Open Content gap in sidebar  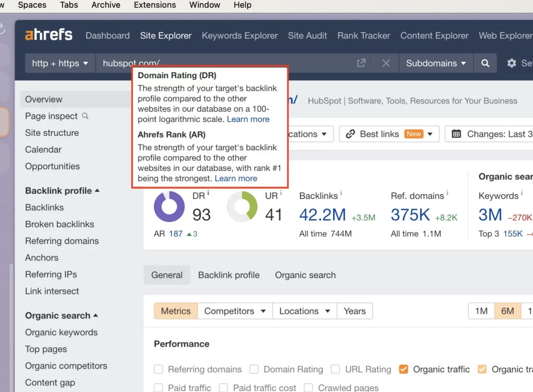point(50,383)
